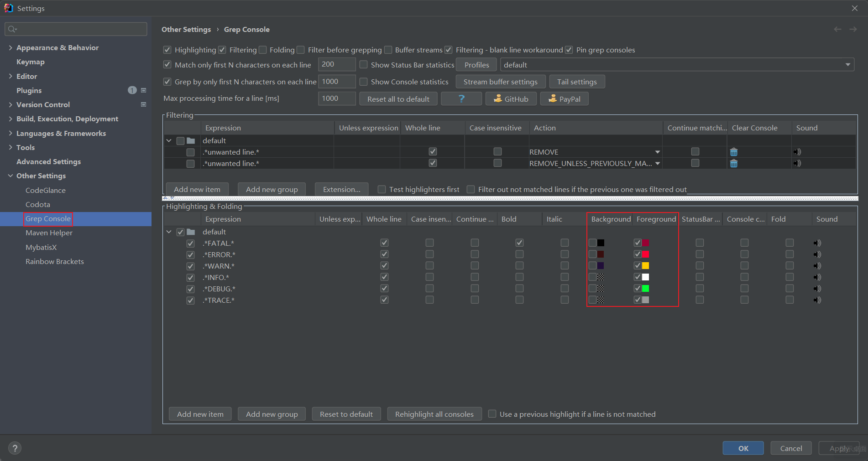This screenshot has height=461, width=868.
Task: Open the default profile dropdown
Action: [848, 64]
